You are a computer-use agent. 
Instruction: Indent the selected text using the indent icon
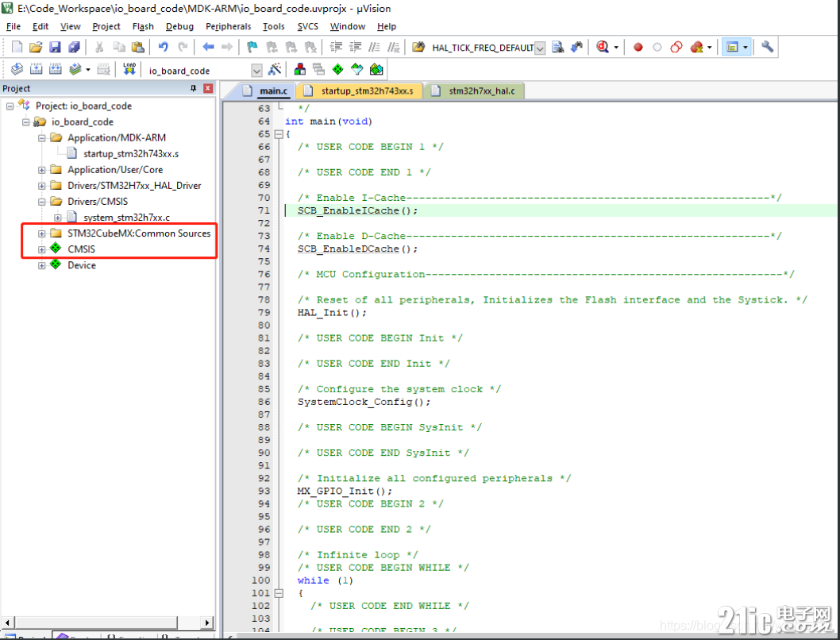click(x=336, y=47)
